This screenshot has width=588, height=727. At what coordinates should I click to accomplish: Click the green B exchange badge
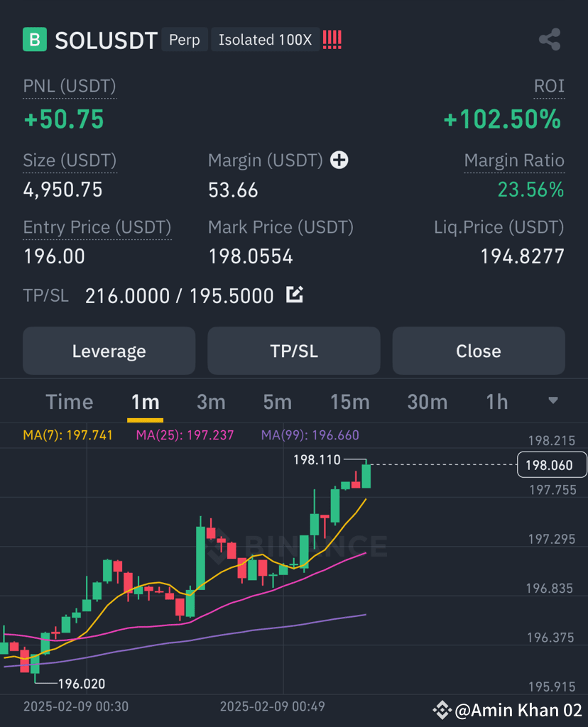pyautogui.click(x=35, y=40)
